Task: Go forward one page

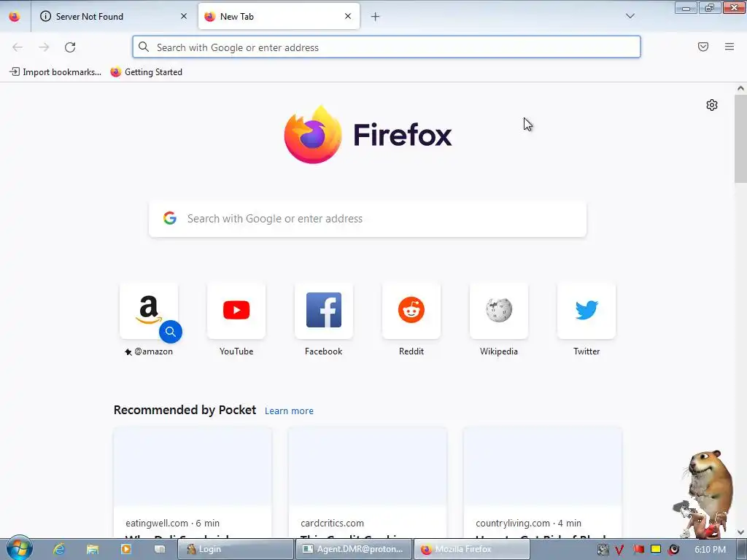Action: pos(44,47)
